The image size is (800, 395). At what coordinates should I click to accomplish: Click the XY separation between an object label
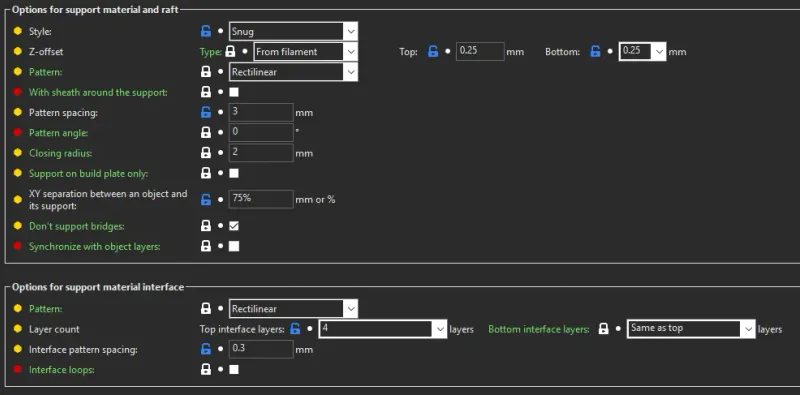pos(108,200)
